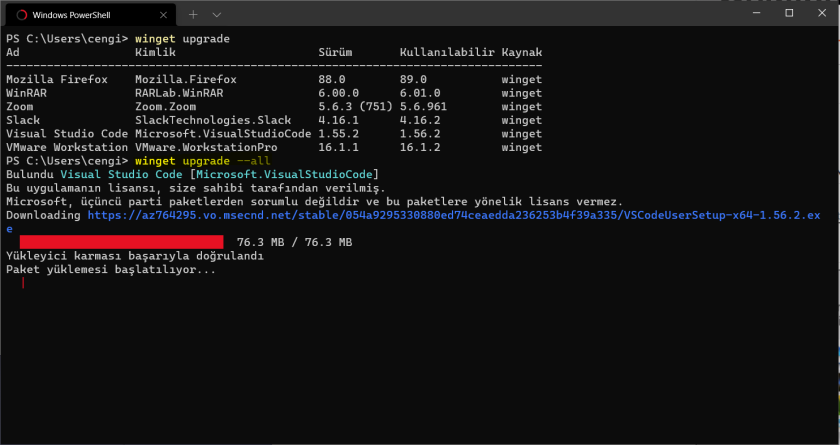Click the PowerShell icon on the tab

(21, 15)
